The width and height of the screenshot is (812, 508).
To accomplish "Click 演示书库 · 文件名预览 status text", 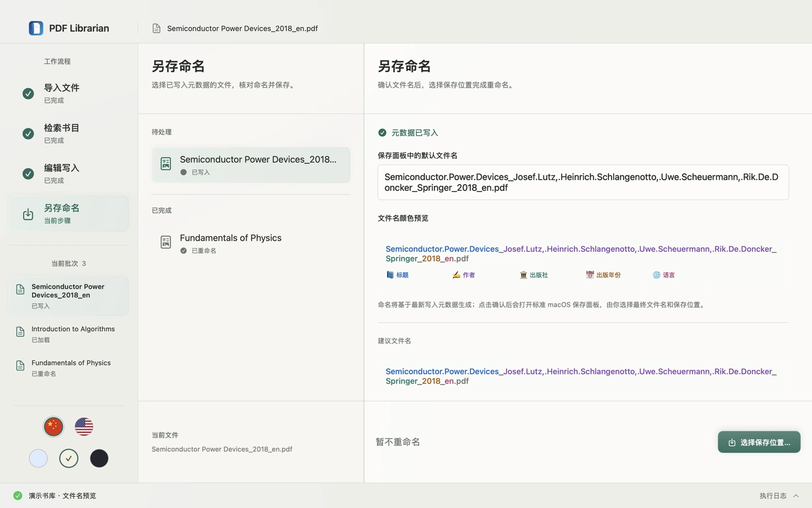I will [x=62, y=496].
